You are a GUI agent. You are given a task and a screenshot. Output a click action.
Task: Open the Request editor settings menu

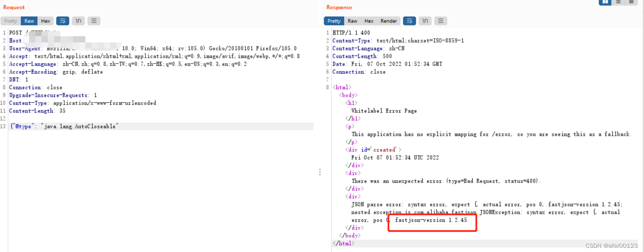[x=94, y=20]
